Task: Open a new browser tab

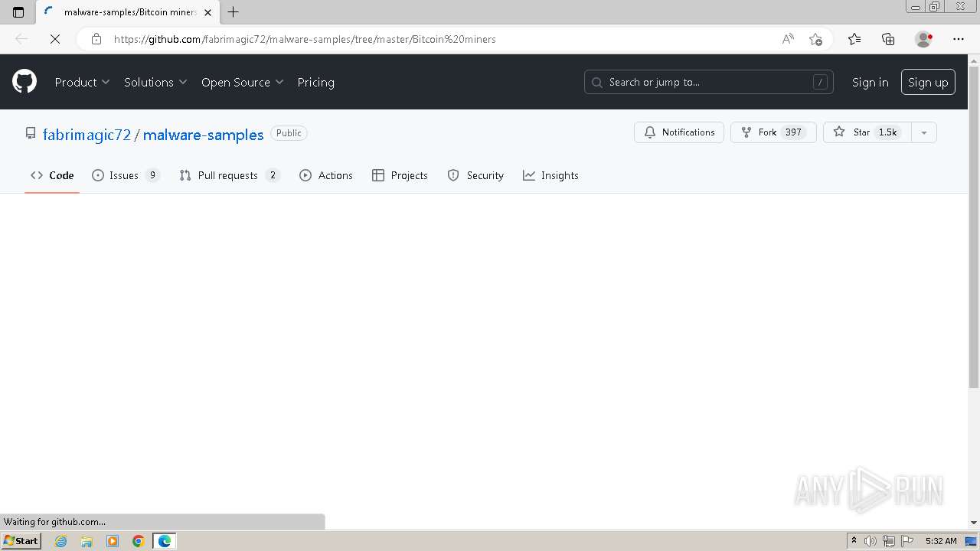Action: coord(234,12)
